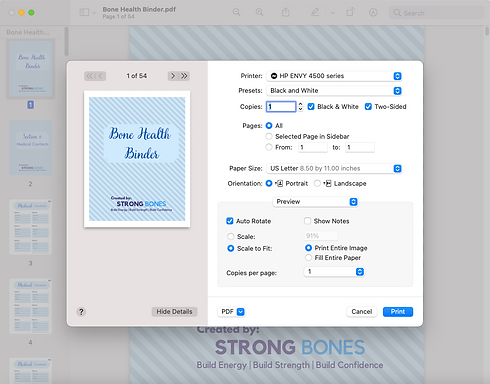Open the Paper Size US Letter dropdown
Screen dimensions: 490x384
click(x=334, y=168)
